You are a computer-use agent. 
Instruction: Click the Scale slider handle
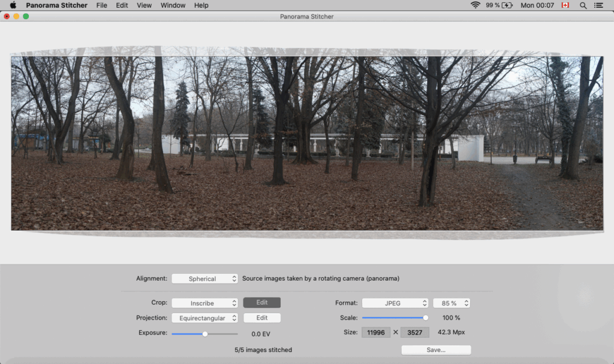pyautogui.click(x=426, y=318)
